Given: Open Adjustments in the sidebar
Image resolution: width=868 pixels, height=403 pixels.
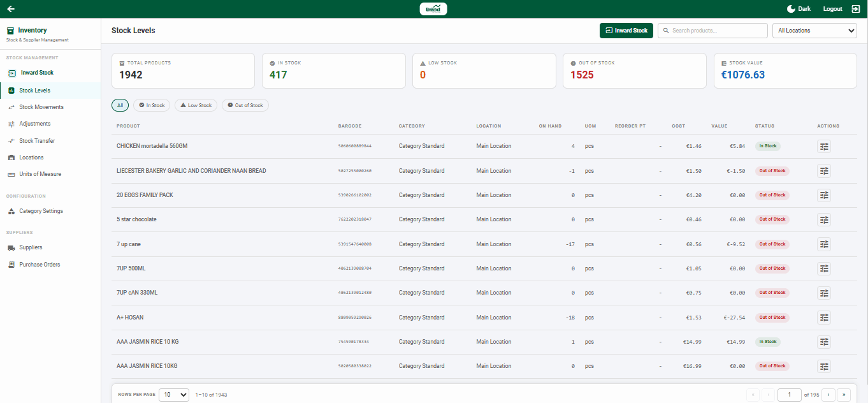Looking at the screenshot, I should 50,124.
